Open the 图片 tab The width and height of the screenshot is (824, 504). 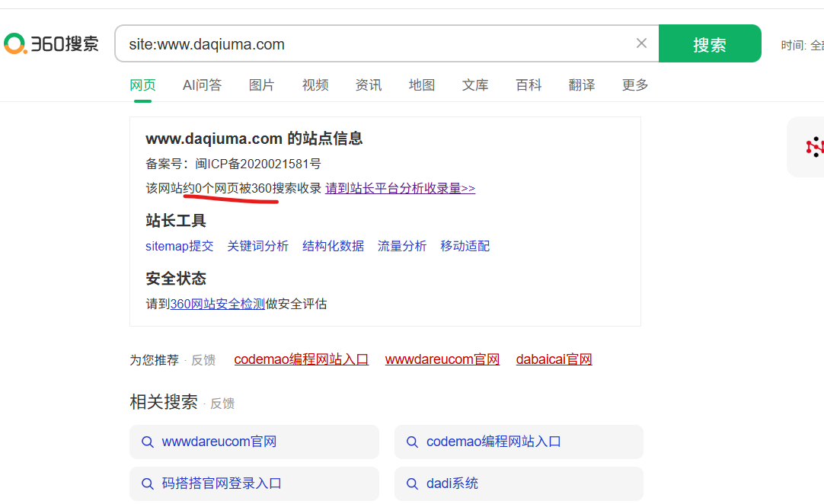(x=262, y=85)
